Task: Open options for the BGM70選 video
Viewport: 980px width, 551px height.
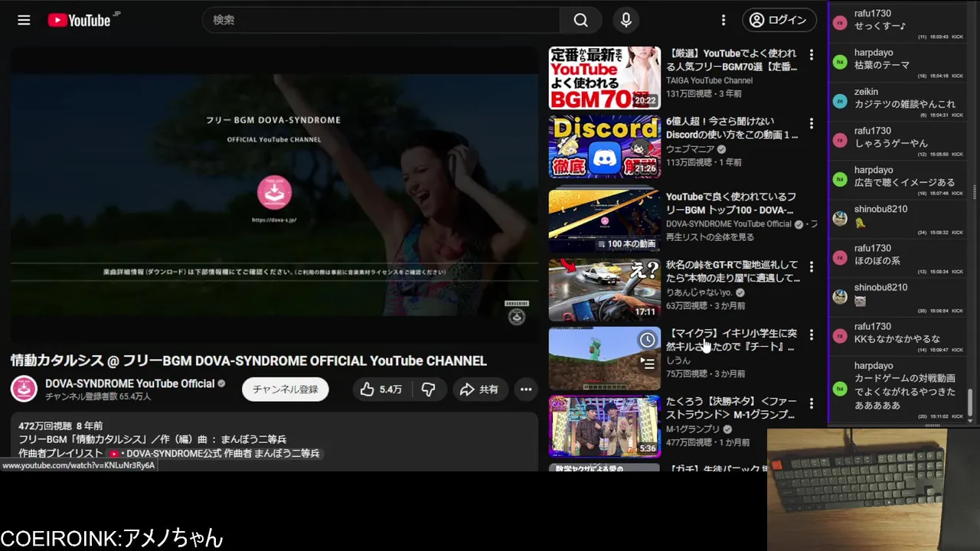Action: (x=812, y=55)
